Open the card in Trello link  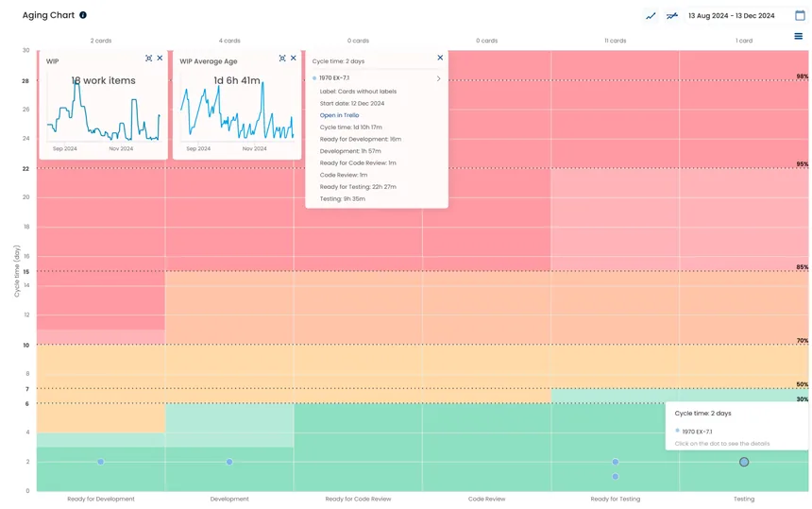tap(339, 115)
